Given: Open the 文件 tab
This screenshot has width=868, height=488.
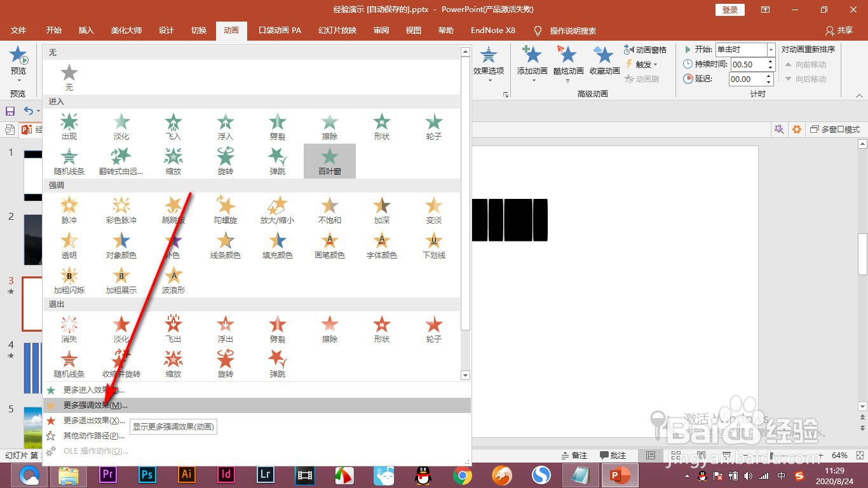Looking at the screenshot, I should coord(18,30).
